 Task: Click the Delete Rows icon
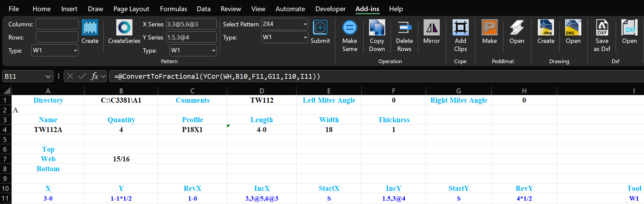tap(404, 28)
